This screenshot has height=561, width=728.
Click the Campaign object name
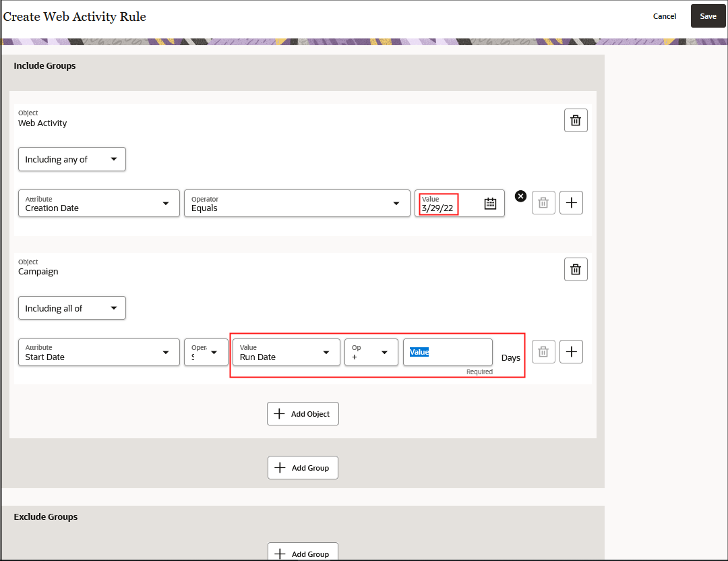pyautogui.click(x=38, y=272)
